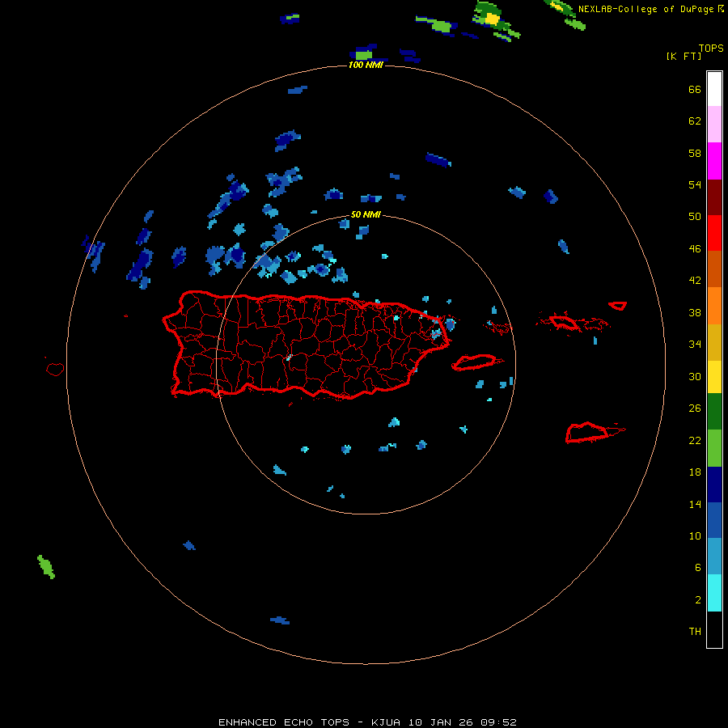Click the dark green legend swatch
This screenshot has height=728, width=728.
(714, 412)
